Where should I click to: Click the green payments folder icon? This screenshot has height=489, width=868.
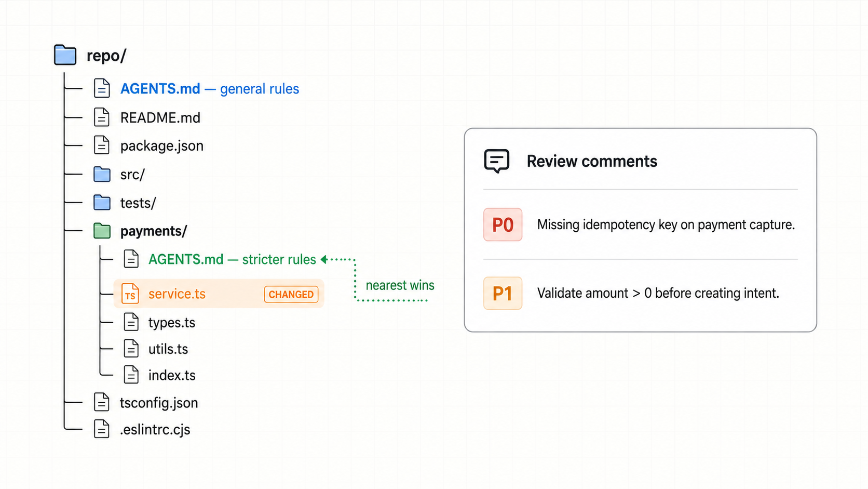(102, 231)
